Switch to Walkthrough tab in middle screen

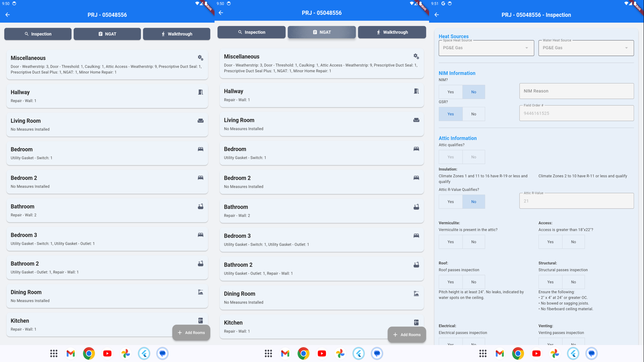tap(392, 32)
